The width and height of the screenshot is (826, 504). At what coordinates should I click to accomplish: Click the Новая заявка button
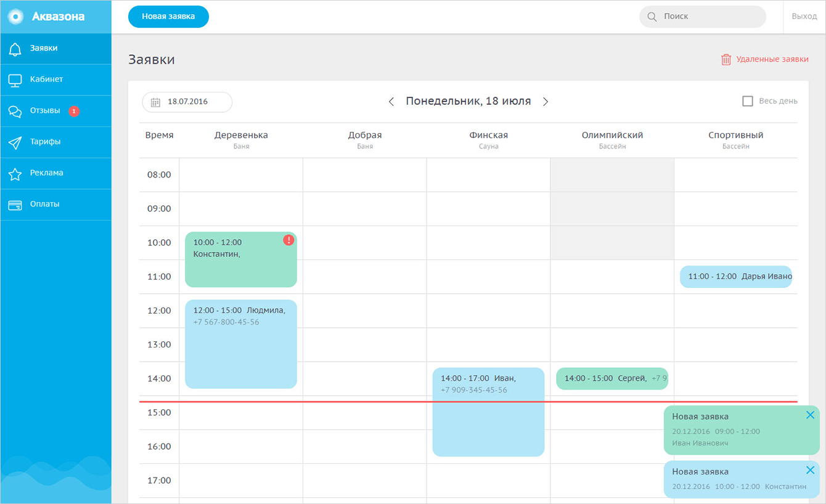point(168,17)
